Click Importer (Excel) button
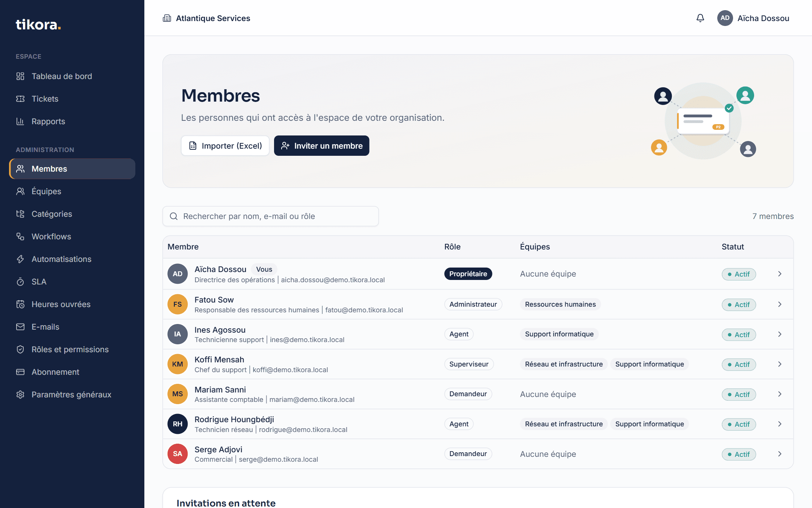 tap(225, 146)
